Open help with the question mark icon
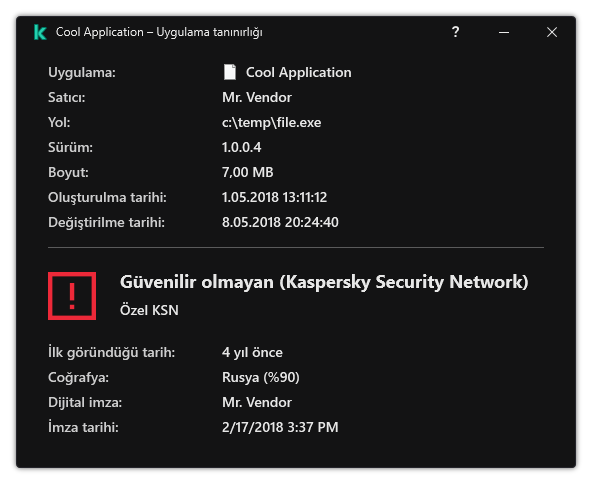Screen dimensions: 592x484 pos(456,32)
